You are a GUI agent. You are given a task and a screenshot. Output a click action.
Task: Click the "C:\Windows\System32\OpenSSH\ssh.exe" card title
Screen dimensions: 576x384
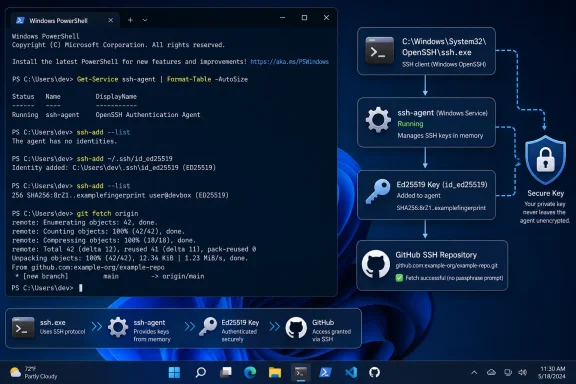pos(444,47)
